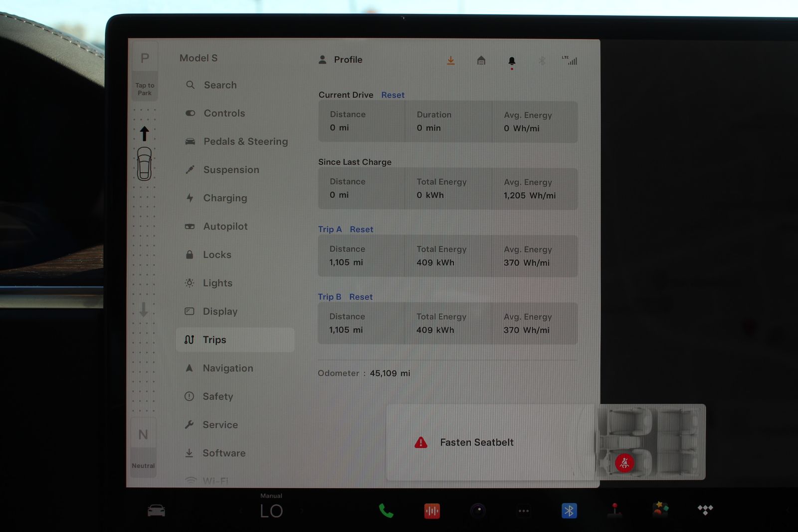Launch the arcade joystick icon

coord(615,510)
